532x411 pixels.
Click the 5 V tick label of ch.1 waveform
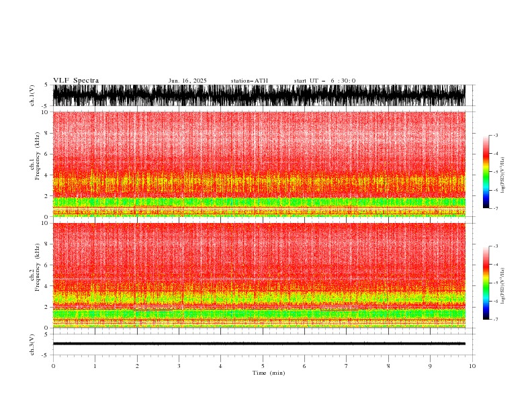(x=46, y=85)
